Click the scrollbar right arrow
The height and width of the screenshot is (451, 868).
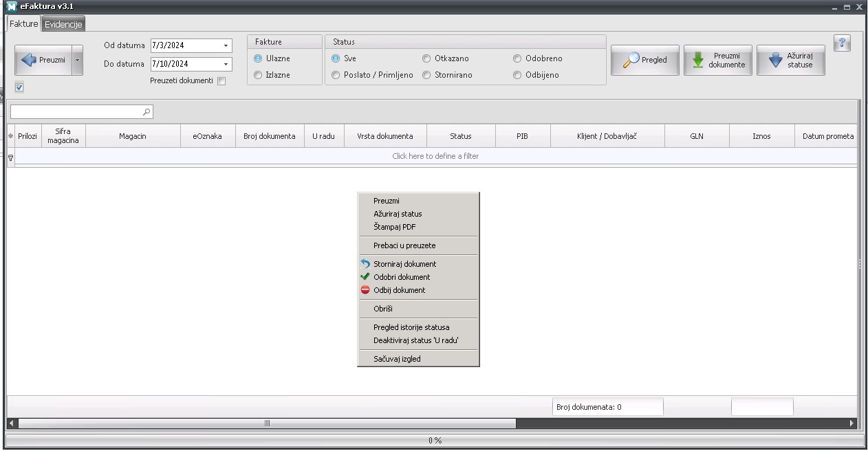(x=852, y=423)
